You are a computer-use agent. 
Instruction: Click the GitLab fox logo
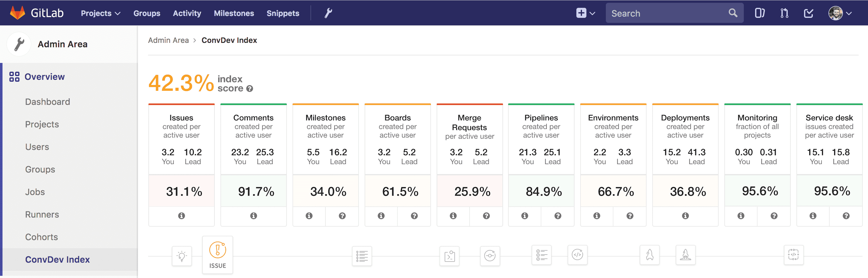18,13
